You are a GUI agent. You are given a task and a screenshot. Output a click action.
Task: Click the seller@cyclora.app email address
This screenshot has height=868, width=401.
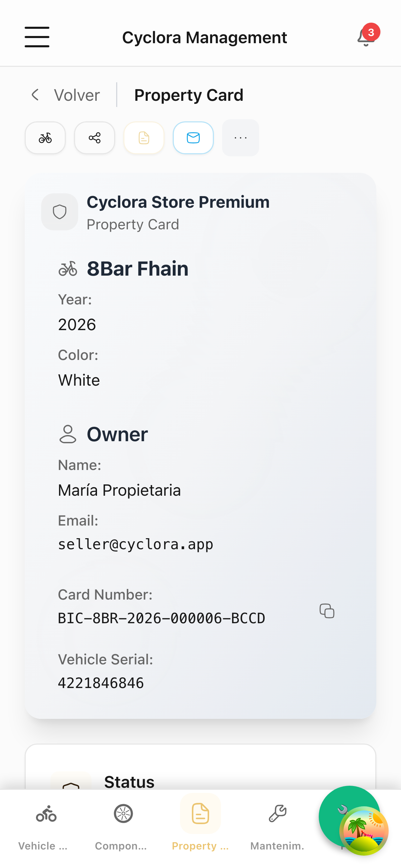pyautogui.click(x=136, y=544)
